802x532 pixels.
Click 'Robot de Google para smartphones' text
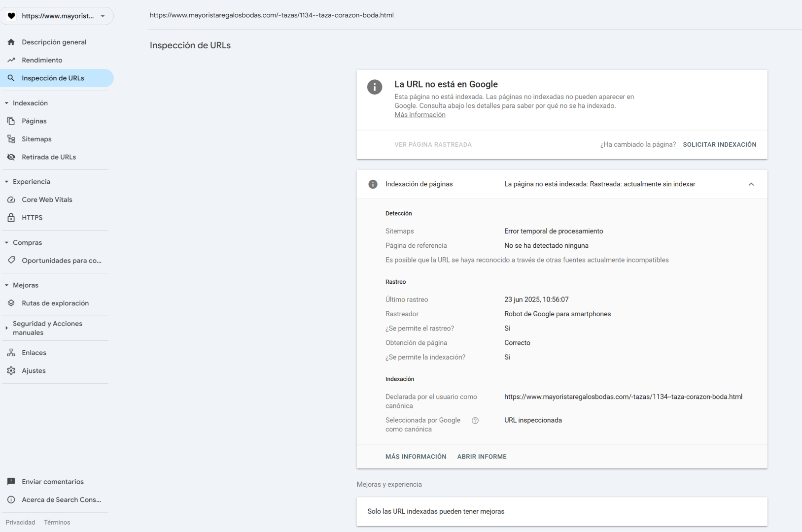(558, 314)
